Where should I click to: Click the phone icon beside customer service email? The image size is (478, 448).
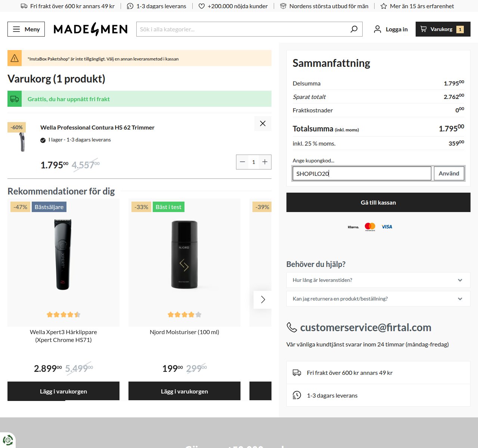292,327
